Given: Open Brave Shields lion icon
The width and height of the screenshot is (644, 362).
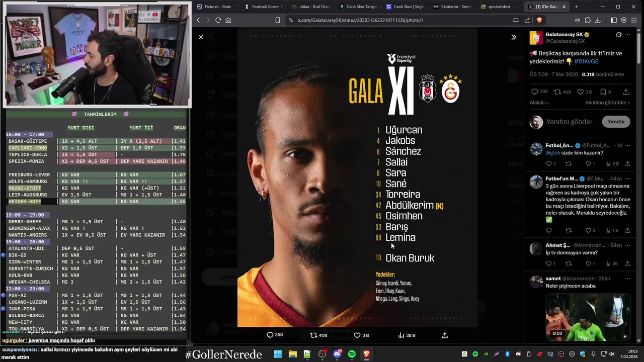Looking at the screenshot, I should pyautogui.click(x=539, y=20).
